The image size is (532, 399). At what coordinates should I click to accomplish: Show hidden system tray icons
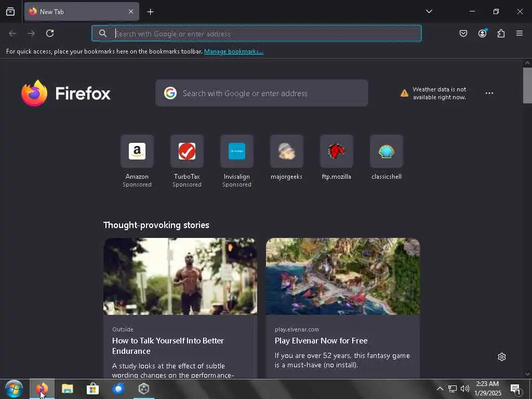440,389
